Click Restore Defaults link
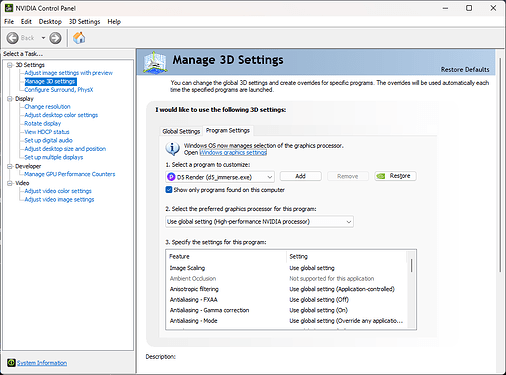 click(x=465, y=69)
